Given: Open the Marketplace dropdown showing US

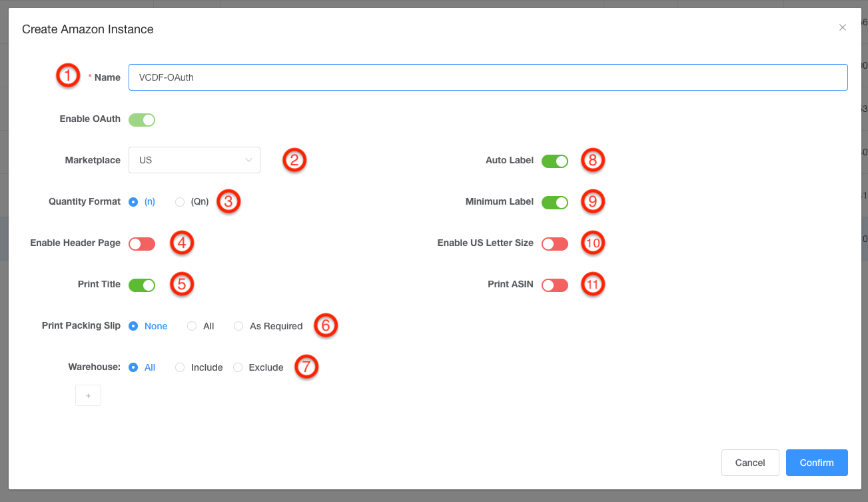Looking at the screenshot, I should (x=194, y=160).
